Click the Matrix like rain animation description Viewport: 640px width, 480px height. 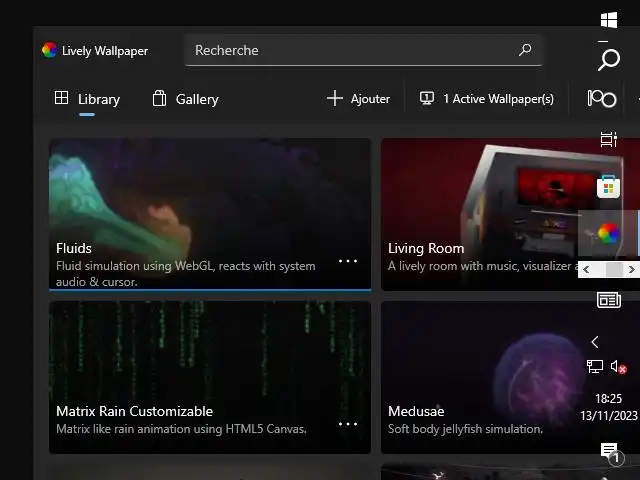click(x=181, y=429)
